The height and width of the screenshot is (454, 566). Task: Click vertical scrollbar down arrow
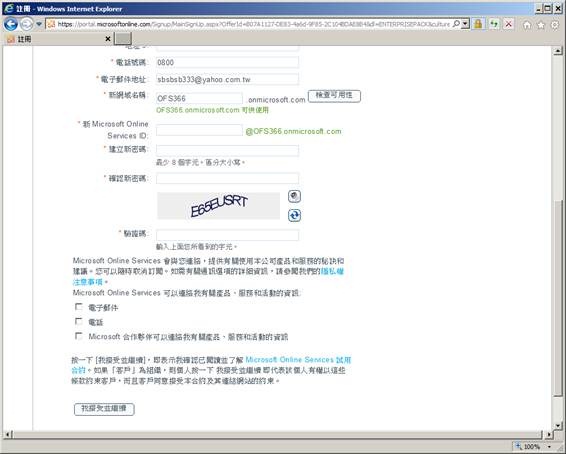click(x=558, y=425)
